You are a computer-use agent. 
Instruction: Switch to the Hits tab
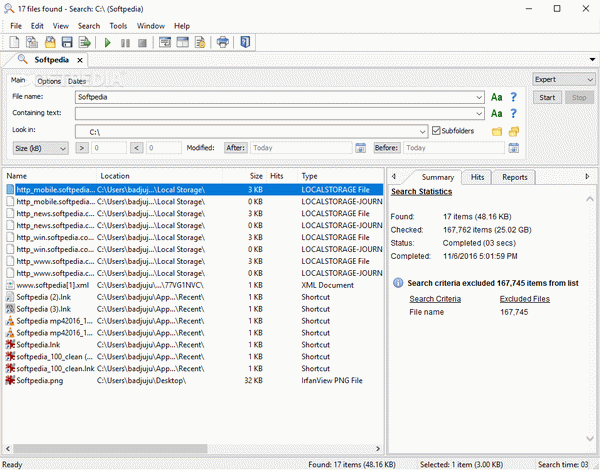click(x=477, y=177)
